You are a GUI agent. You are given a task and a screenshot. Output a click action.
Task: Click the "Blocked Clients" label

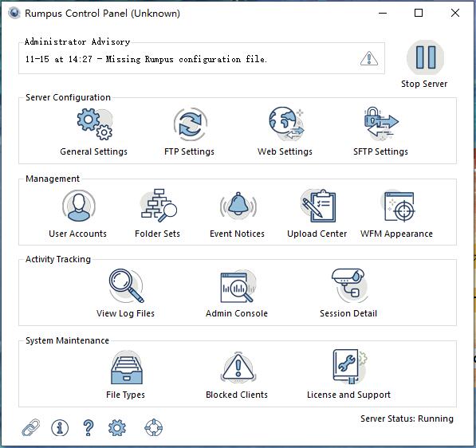pyautogui.click(x=237, y=395)
